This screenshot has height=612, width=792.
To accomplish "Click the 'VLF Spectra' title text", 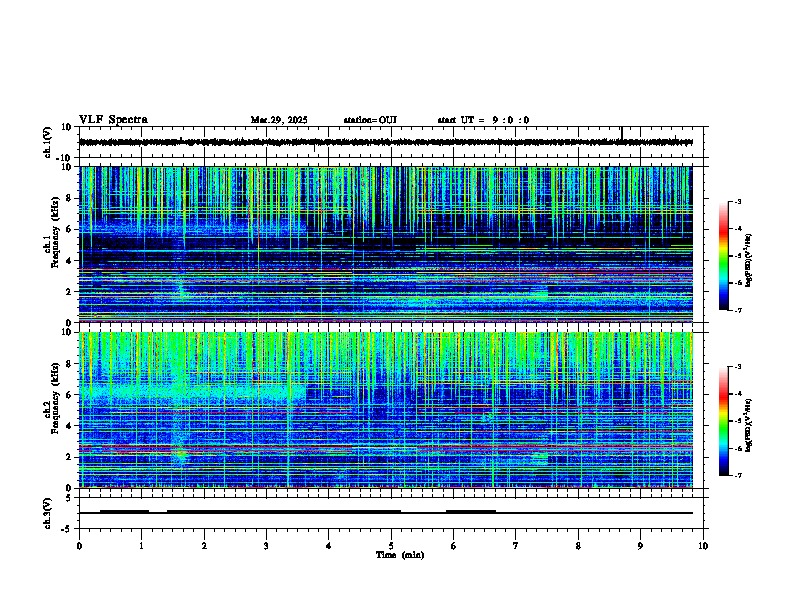I will click(113, 120).
